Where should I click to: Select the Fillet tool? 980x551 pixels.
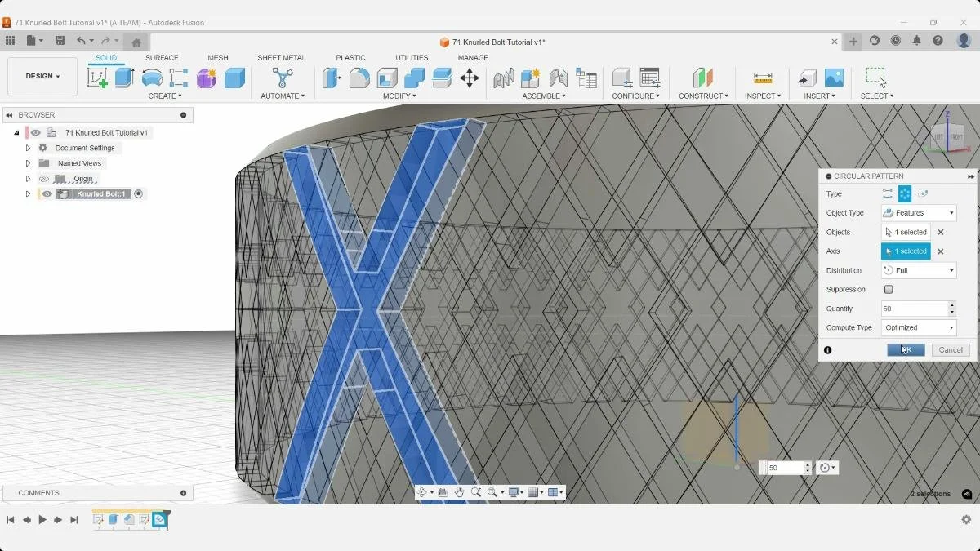(359, 78)
